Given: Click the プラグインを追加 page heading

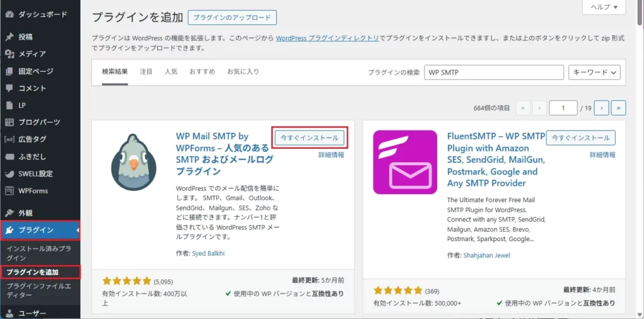Looking at the screenshot, I should tap(137, 18).
